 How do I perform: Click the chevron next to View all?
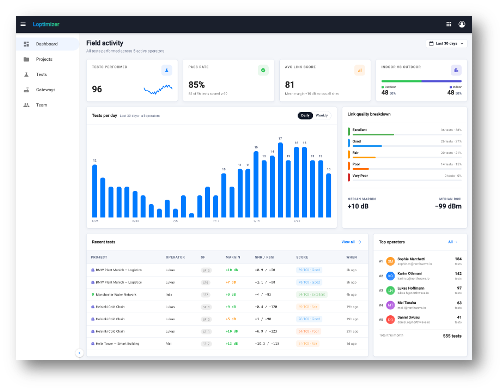tap(360, 242)
